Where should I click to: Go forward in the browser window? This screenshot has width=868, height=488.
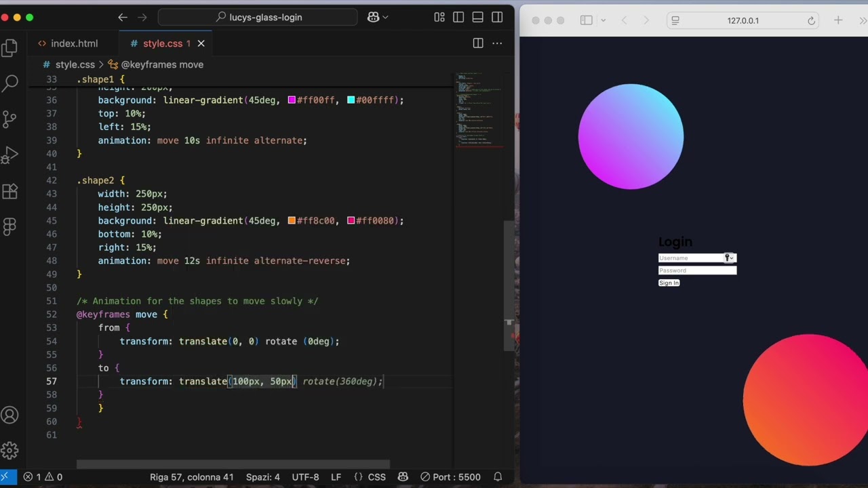click(x=646, y=20)
